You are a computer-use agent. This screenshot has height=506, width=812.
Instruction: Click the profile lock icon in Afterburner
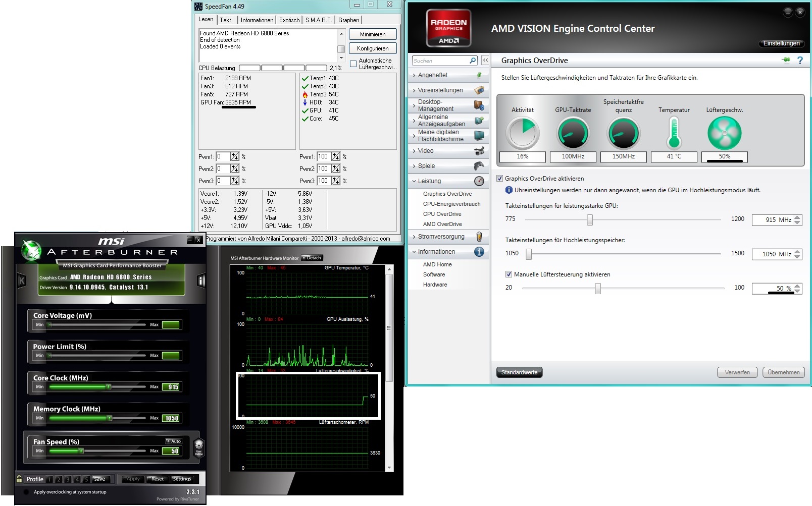[x=19, y=479]
